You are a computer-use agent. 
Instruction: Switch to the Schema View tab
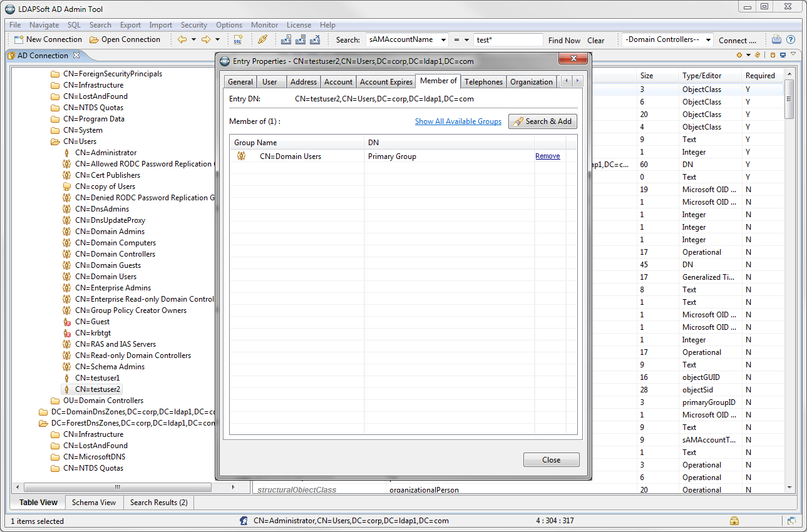pos(94,503)
